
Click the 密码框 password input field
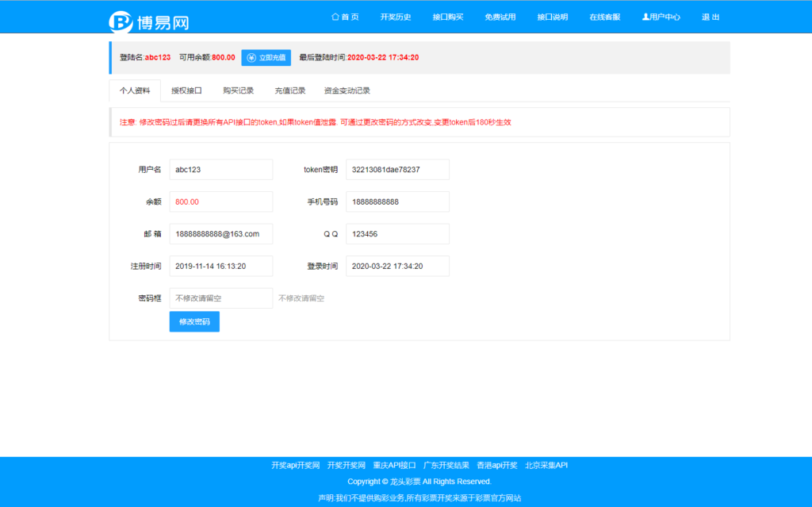[220, 298]
